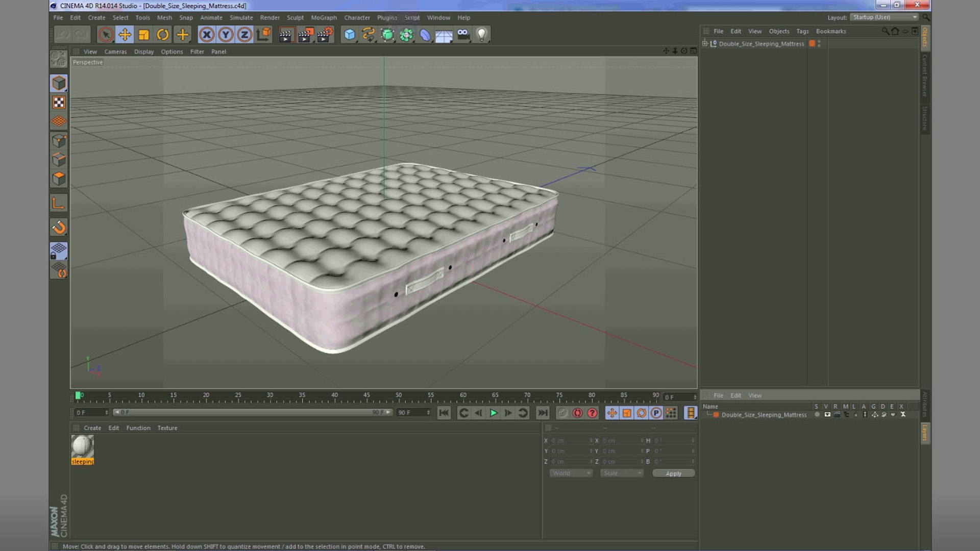Screen dimensions: 980x551
Task: Switch to Polygons mode
Action: (x=59, y=179)
